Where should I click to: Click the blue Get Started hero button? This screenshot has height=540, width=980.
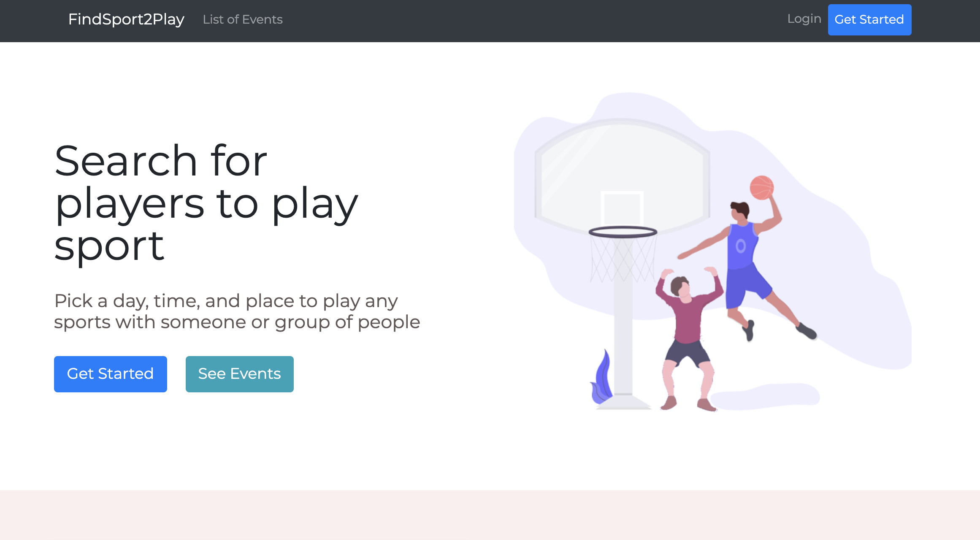click(110, 374)
